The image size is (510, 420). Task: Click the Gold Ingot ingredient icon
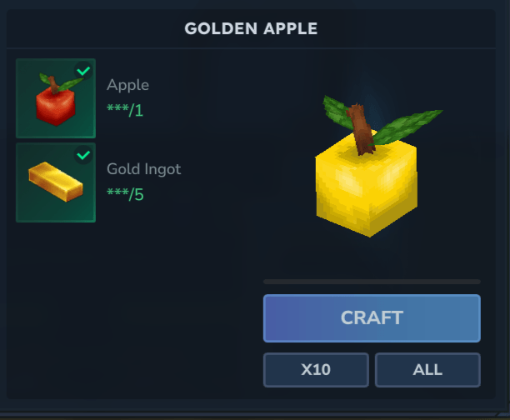pos(56,182)
